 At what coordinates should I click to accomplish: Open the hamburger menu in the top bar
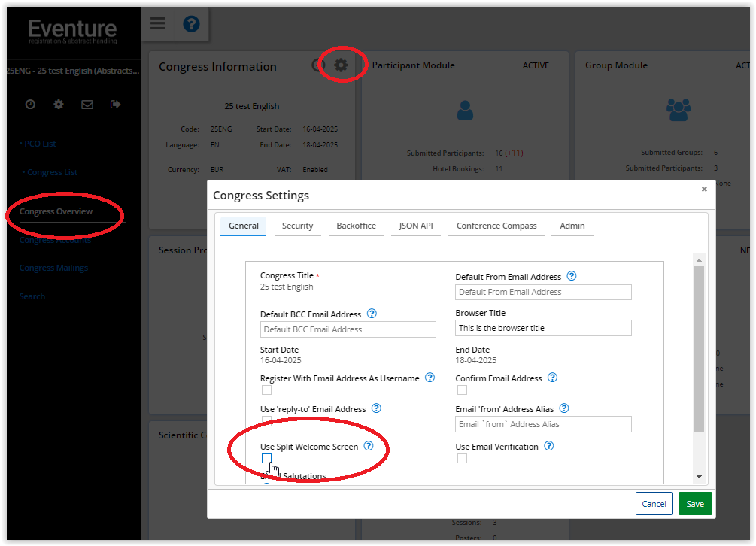[157, 23]
